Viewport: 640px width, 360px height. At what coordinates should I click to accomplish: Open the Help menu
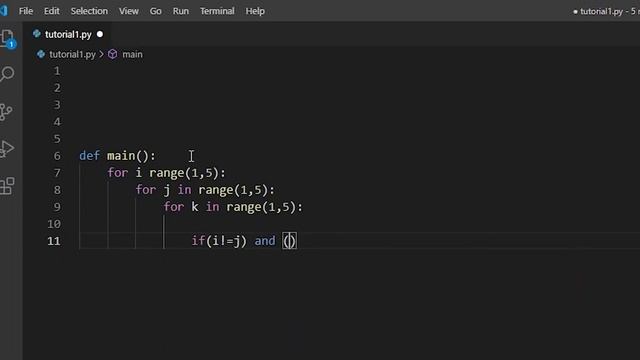(x=255, y=11)
